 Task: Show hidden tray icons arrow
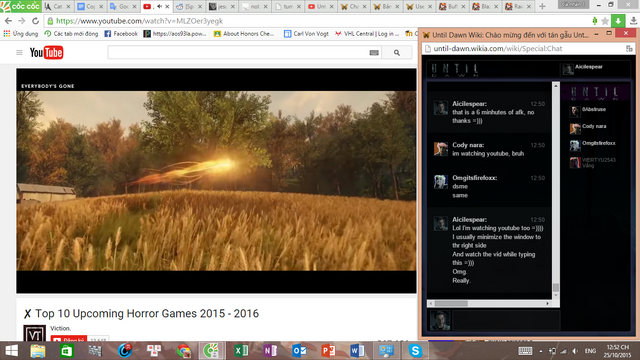coord(541,351)
